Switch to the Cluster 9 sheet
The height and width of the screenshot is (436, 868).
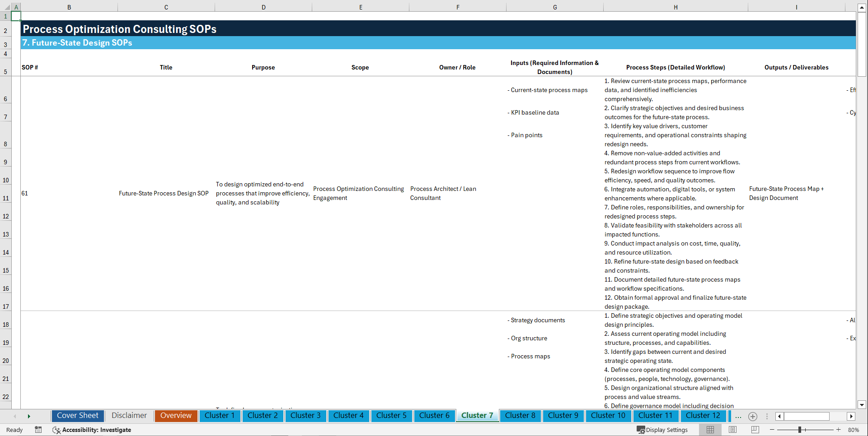pos(563,416)
